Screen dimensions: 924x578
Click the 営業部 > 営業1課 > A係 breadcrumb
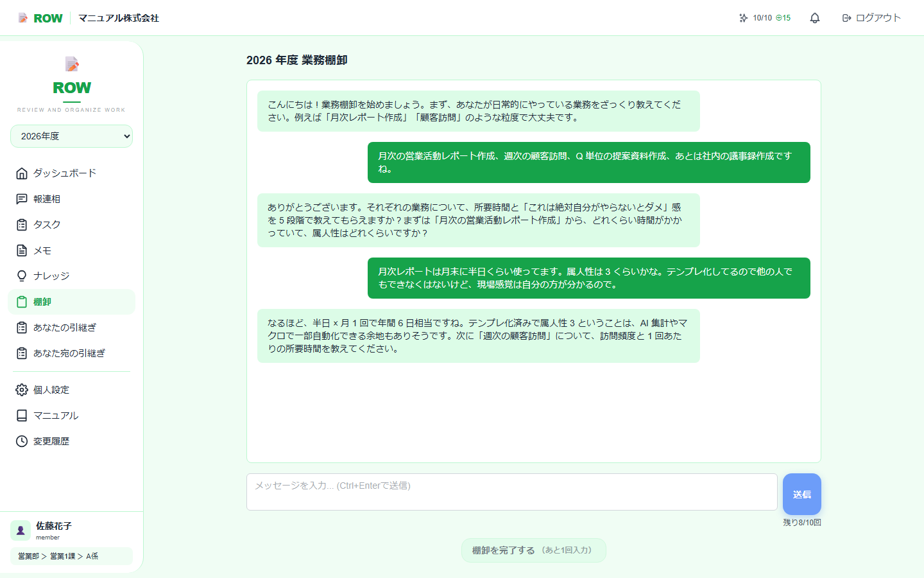72,556
